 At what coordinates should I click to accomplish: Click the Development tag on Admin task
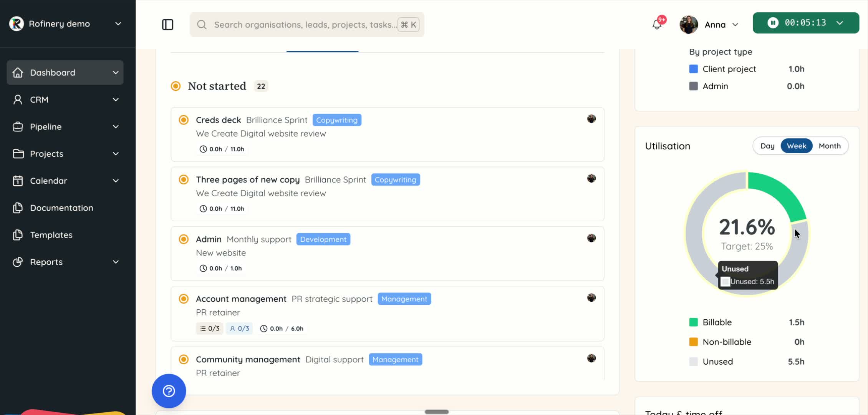click(x=323, y=239)
